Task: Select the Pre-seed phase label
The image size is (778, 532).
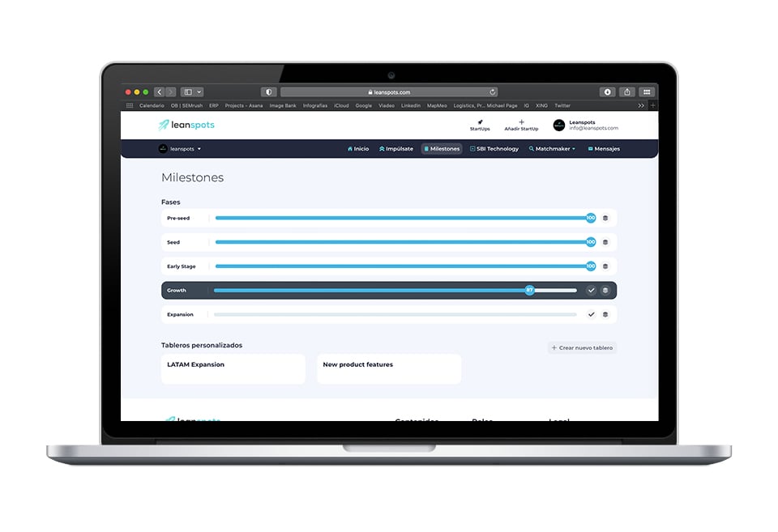Action: (178, 218)
